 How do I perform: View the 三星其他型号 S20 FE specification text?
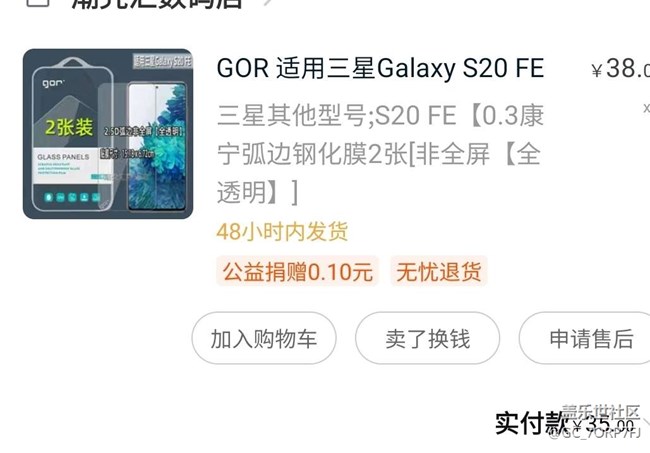[x=380, y=154]
